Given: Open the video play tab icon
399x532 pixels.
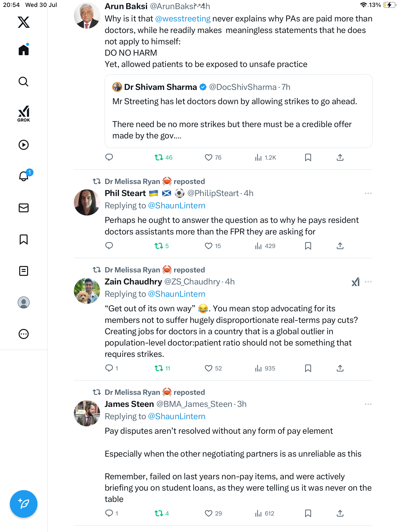Looking at the screenshot, I should [x=24, y=145].
